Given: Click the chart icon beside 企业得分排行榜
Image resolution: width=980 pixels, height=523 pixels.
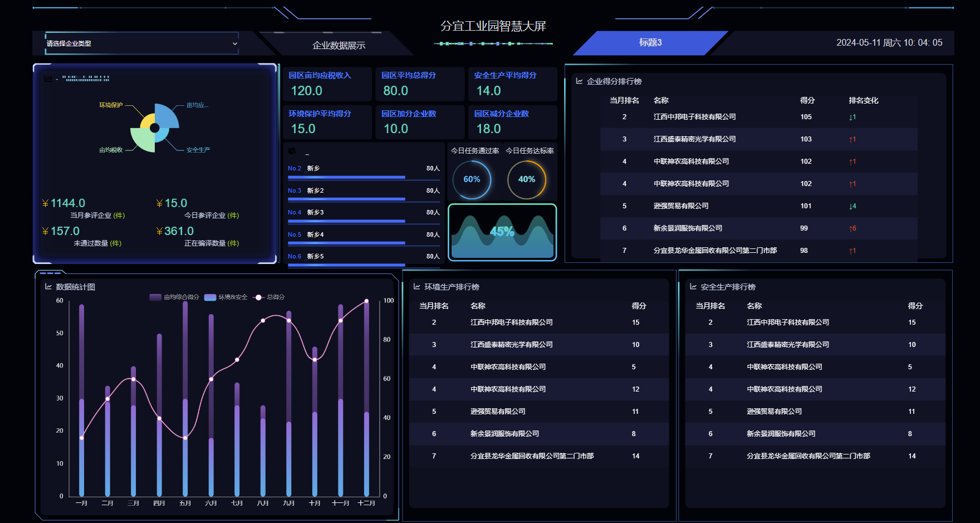Looking at the screenshot, I should point(579,81).
